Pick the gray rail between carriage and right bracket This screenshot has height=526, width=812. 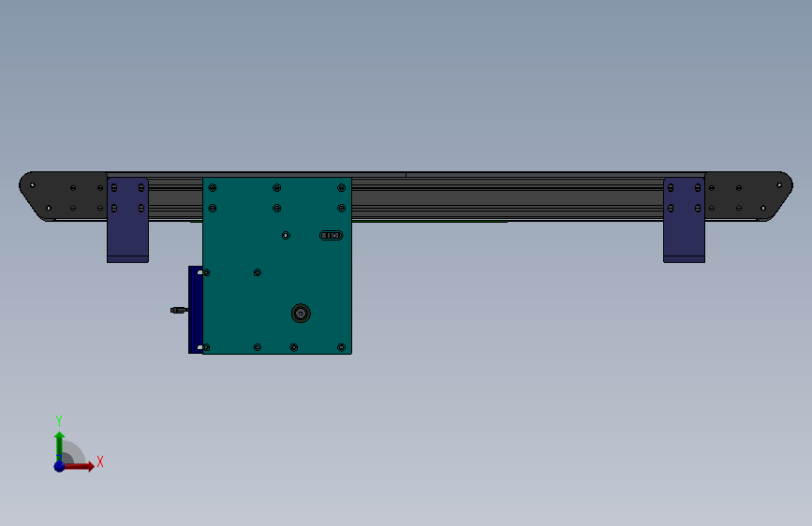point(508,198)
